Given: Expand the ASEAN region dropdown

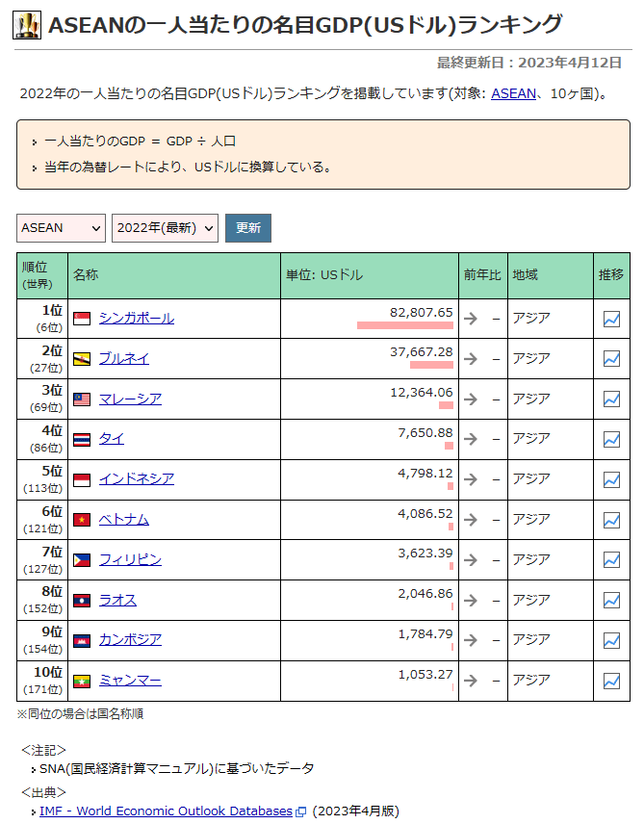Looking at the screenshot, I should [x=62, y=228].
